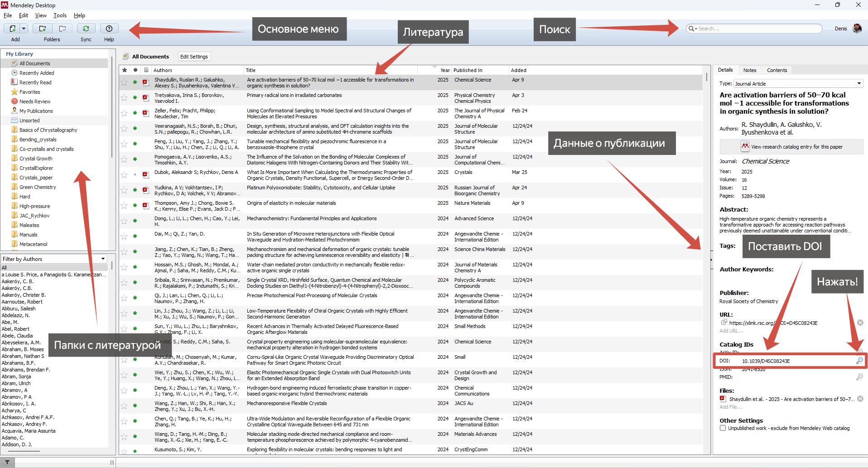Viewport: 868px width, 468px height.
Task: Open PDF icon for Thompson elasticity paper
Action: [146, 206]
